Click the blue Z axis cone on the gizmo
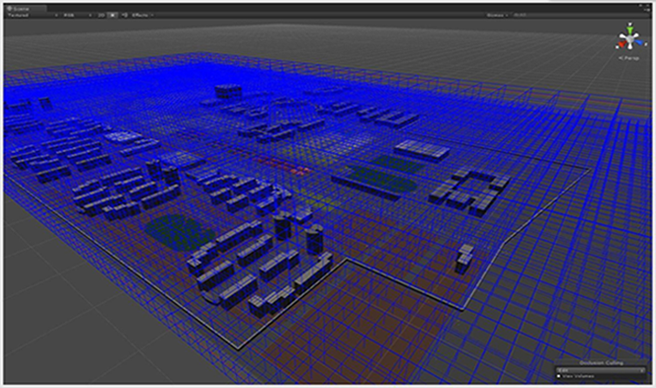 pos(640,42)
